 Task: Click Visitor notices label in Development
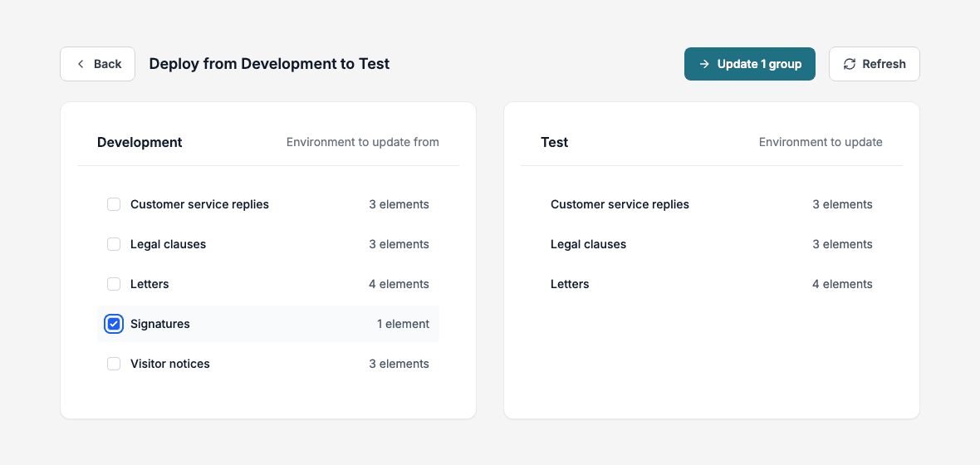[170, 364]
